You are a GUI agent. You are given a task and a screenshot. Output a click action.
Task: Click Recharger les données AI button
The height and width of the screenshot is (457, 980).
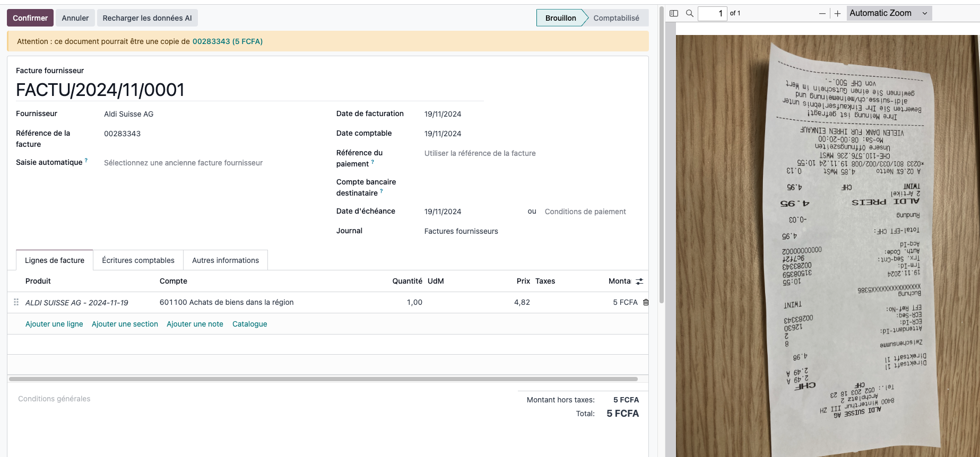click(147, 18)
